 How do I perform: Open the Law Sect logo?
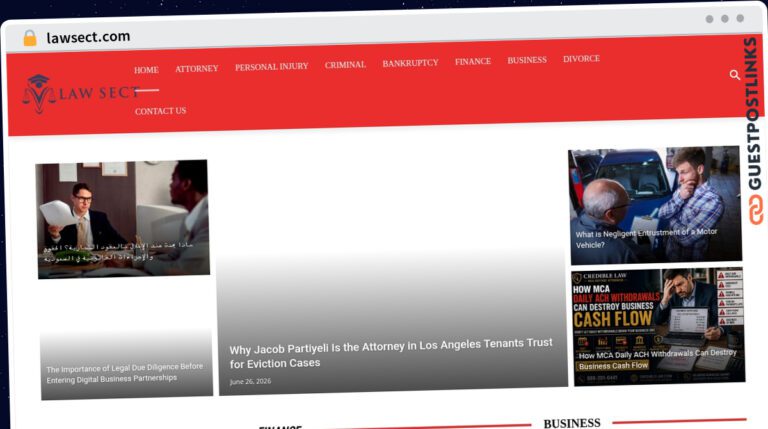tap(81, 94)
